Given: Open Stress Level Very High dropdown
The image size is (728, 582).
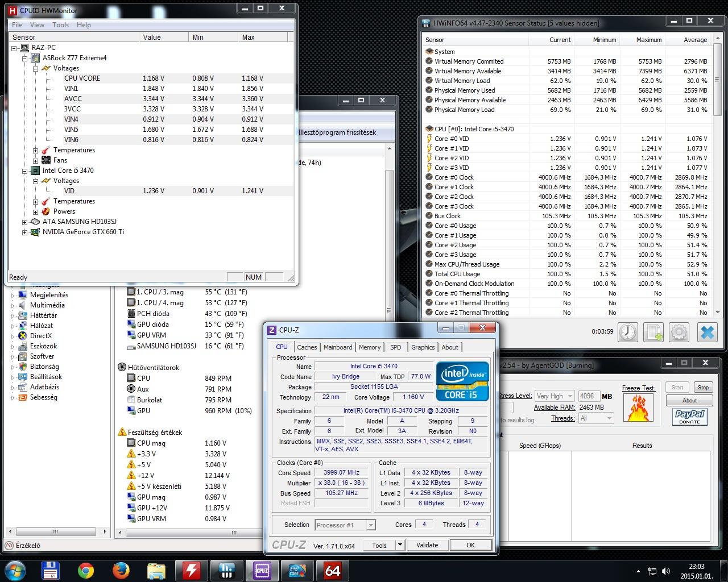Looking at the screenshot, I should (x=554, y=396).
